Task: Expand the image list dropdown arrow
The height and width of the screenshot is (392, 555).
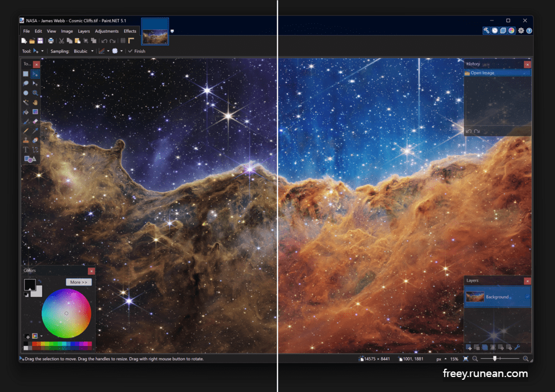Action: click(x=173, y=31)
